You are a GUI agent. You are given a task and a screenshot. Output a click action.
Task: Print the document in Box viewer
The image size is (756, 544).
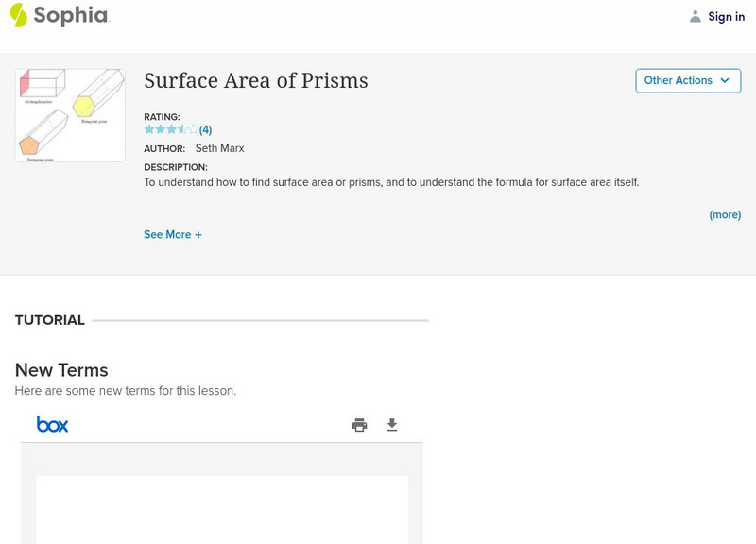click(x=359, y=425)
